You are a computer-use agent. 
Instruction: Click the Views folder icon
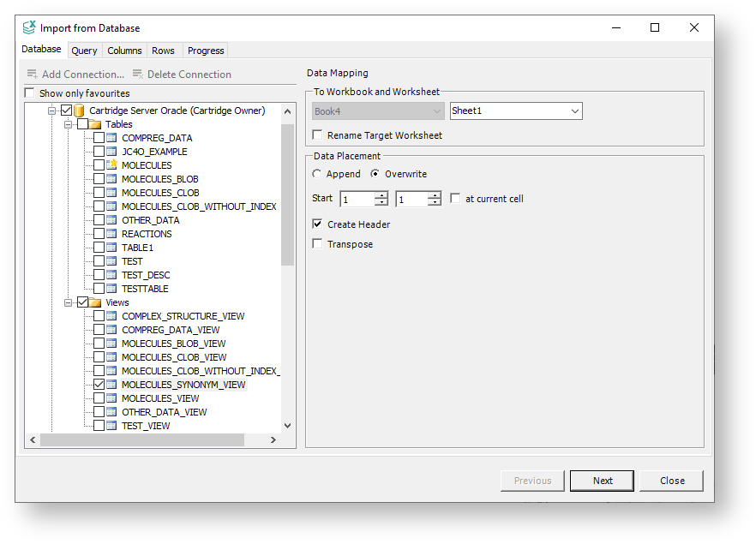click(95, 302)
